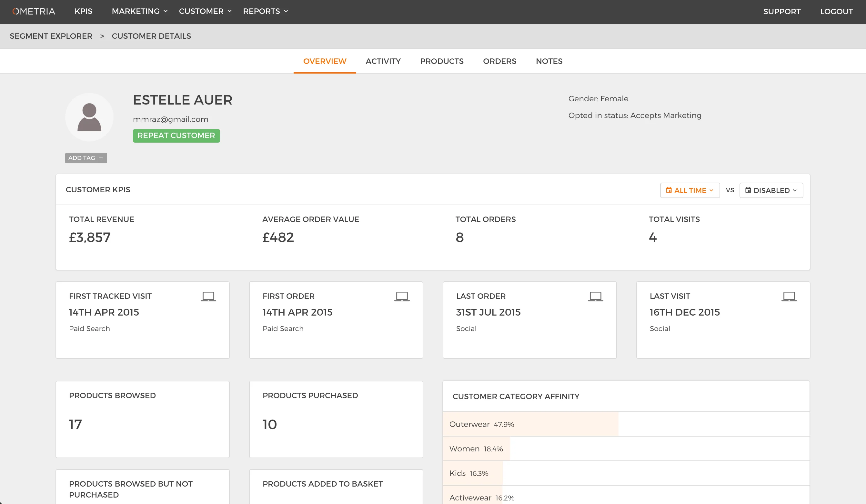Click the first order device icon
This screenshot has width=866, height=504.
402,297
